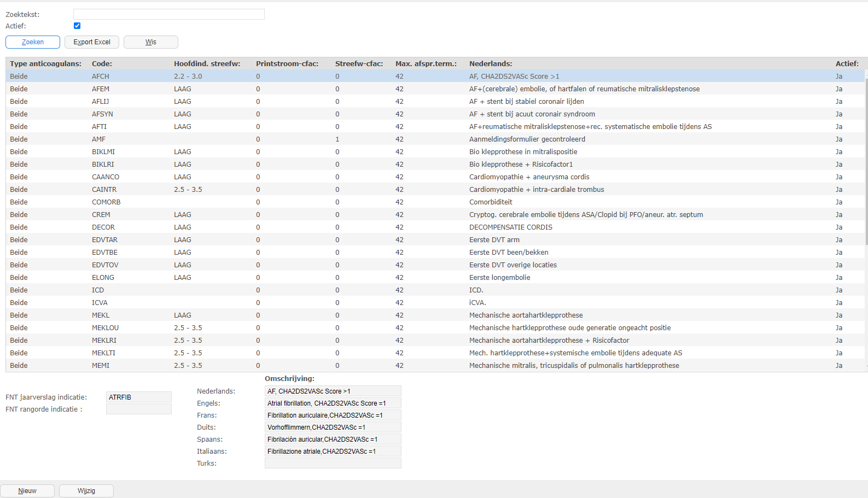Click the Wijzig button
Screen dimensions: 868x498
pos(86,491)
